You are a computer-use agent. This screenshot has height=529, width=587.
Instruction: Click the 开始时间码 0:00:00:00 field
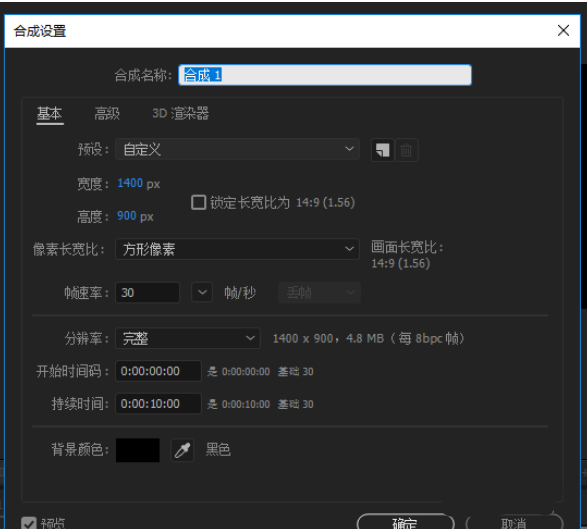click(158, 371)
